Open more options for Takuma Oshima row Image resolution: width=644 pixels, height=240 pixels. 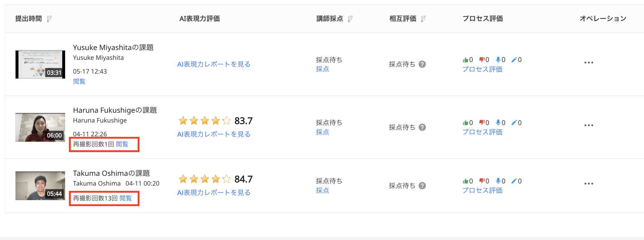pyautogui.click(x=589, y=184)
